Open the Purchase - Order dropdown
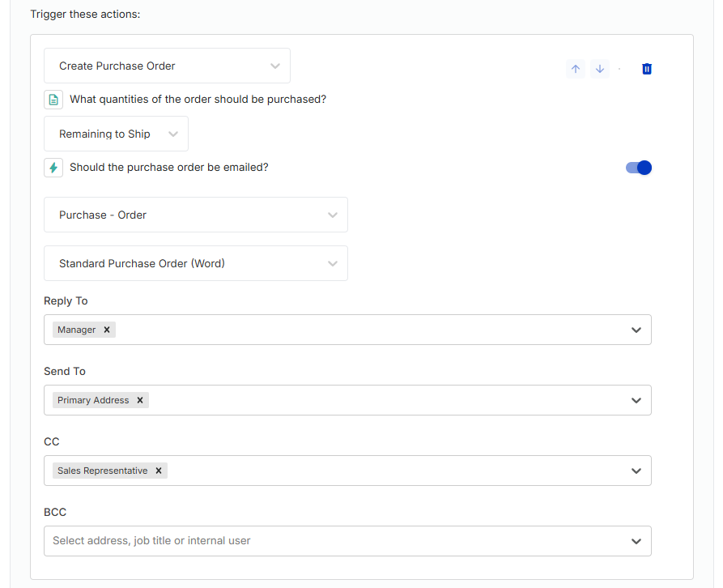Viewport: 723px width, 588px height. pyautogui.click(x=195, y=215)
